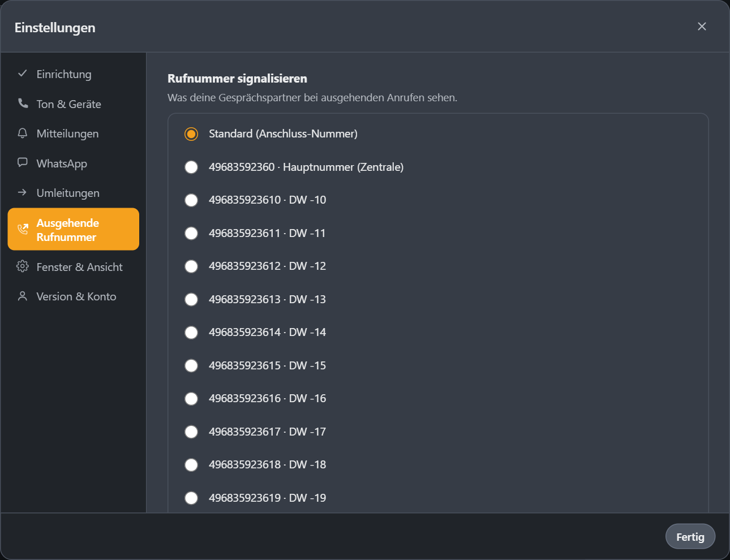
Task: Go to the Mitteilungen section
Action: pyautogui.click(x=74, y=133)
